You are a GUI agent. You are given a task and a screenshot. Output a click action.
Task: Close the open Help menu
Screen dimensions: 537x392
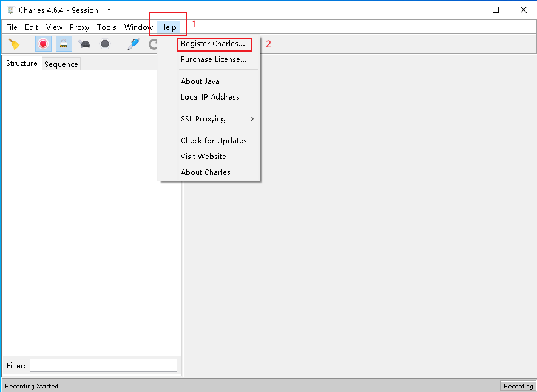coord(168,27)
